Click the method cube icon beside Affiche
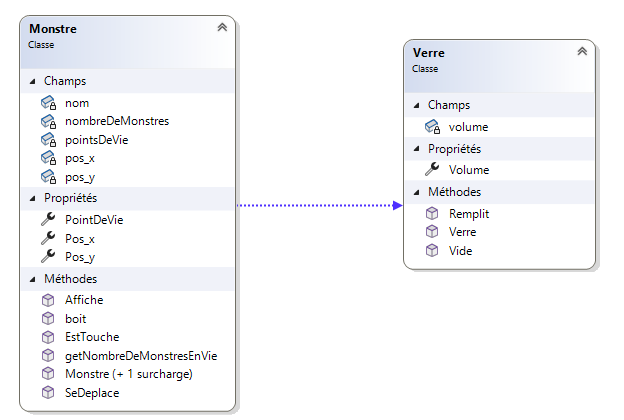Image resolution: width=624 pixels, height=420 pixels. click(47, 299)
